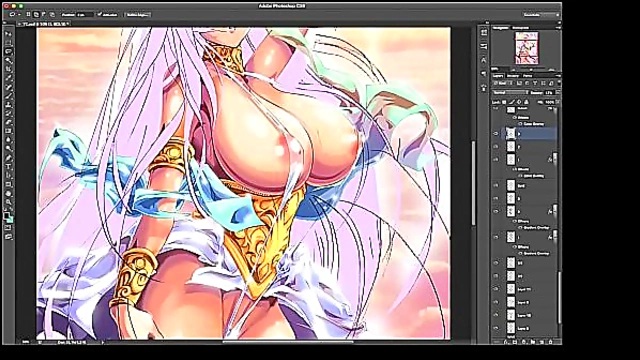Toggle top Color Overlay effect visibility
The width and height of the screenshot is (640, 360).
click(x=520, y=124)
